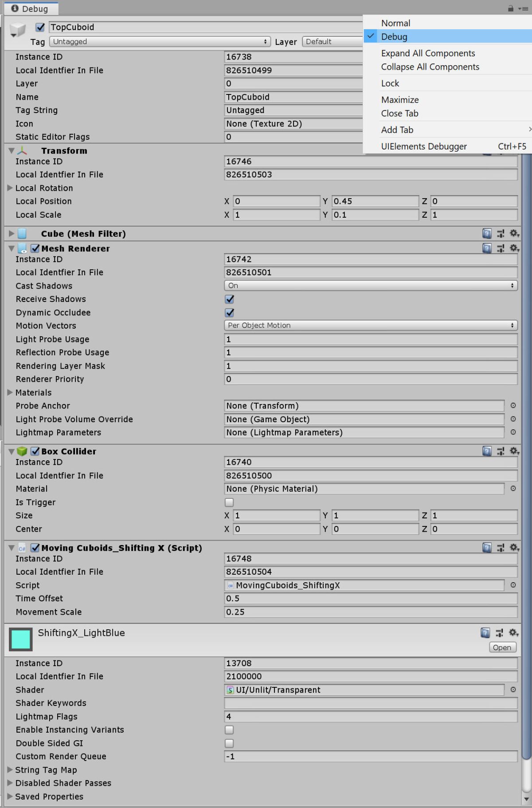Open presets for ShiftingX_LightBlue material
The height and width of the screenshot is (808, 532).
pos(500,633)
